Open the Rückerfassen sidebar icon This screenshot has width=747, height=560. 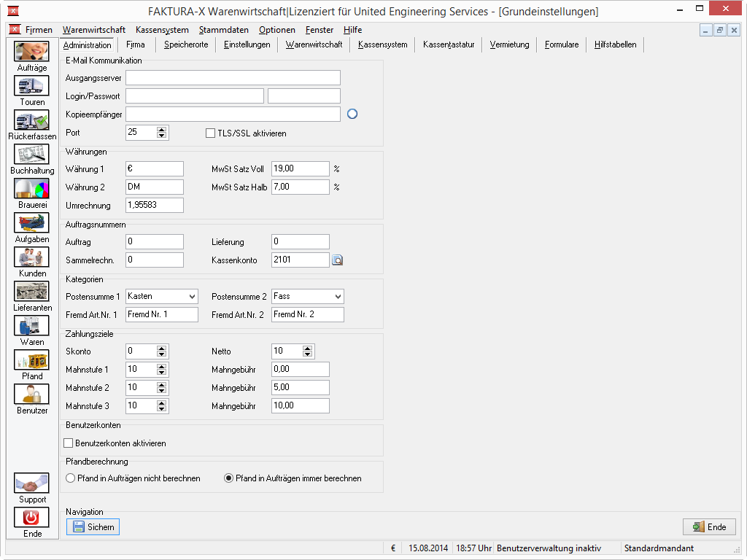31,120
